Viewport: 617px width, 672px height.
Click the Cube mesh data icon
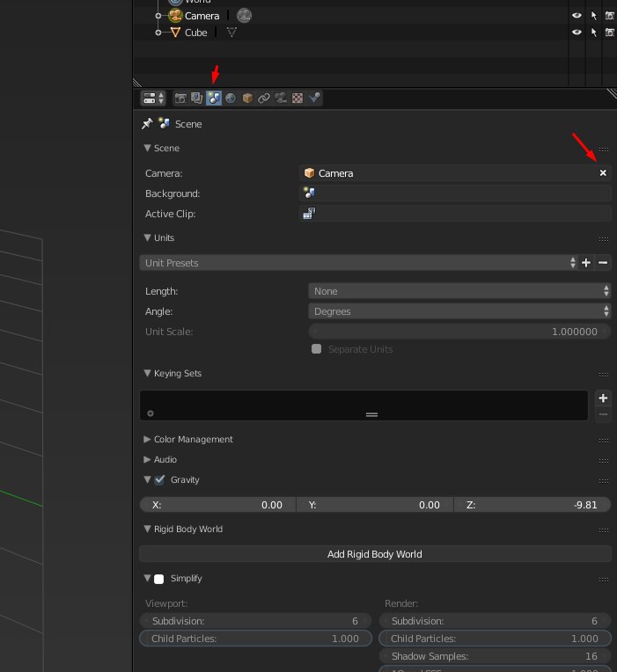[231, 33]
